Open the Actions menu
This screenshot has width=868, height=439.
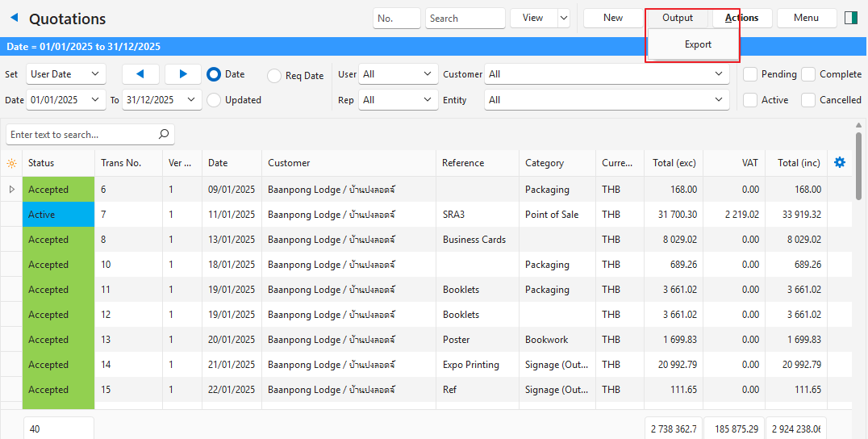click(x=741, y=18)
